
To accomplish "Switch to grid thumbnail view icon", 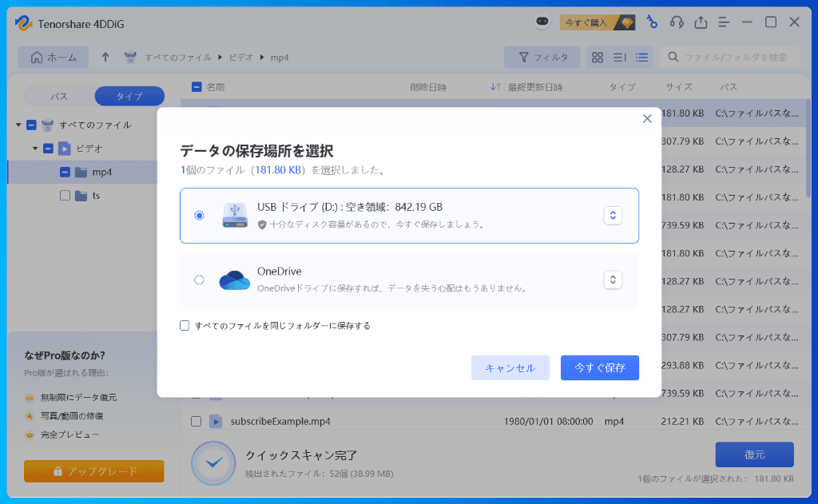I will 598,58.
